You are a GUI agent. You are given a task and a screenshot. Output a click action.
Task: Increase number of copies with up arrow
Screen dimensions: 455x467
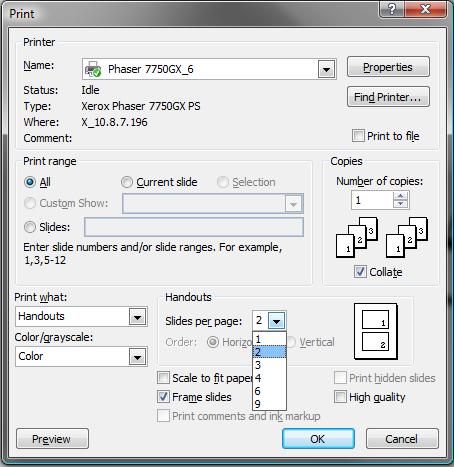(x=401, y=196)
